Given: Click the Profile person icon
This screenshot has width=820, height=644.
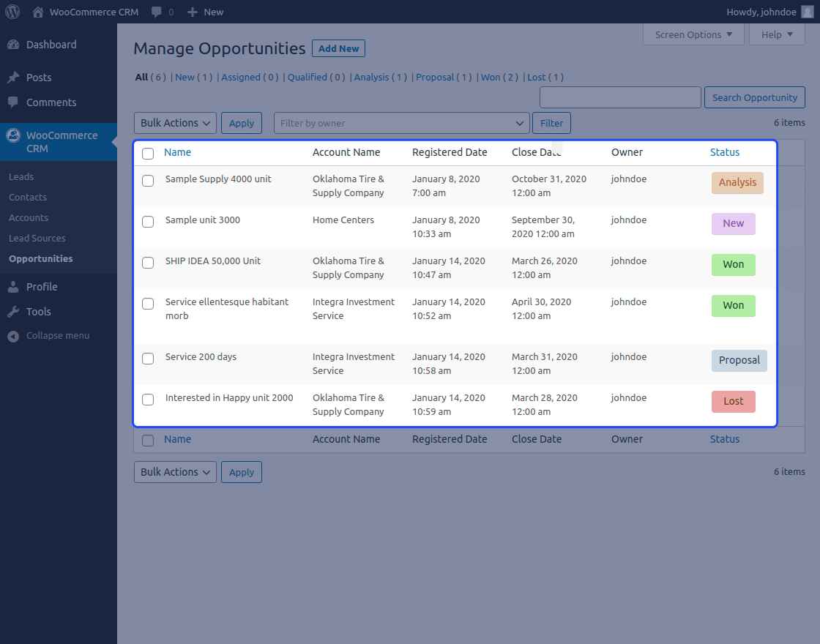Looking at the screenshot, I should coord(13,287).
